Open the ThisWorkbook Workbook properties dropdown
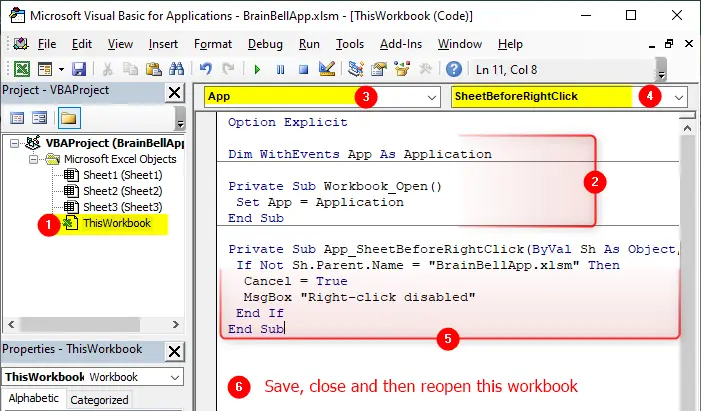Screen dimensions: 701x411 [175, 377]
